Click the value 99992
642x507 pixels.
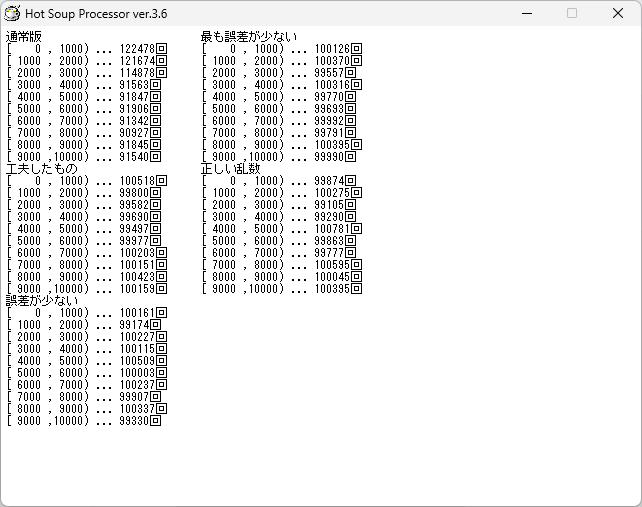pyautogui.click(x=329, y=121)
